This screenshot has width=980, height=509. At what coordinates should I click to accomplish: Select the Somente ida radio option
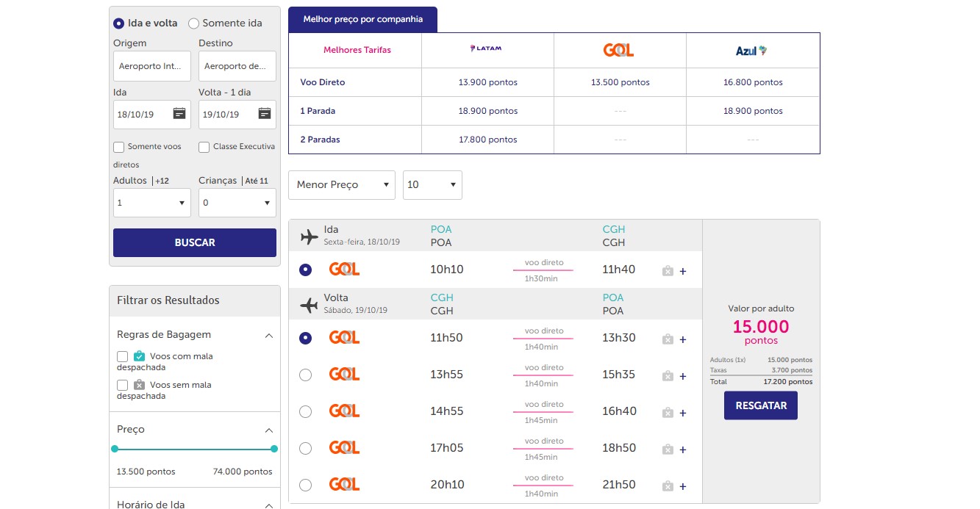click(x=194, y=24)
